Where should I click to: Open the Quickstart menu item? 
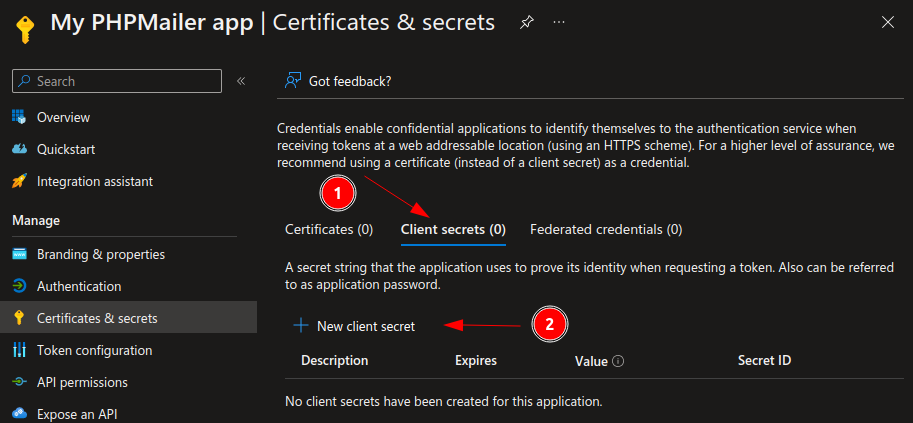click(66, 149)
